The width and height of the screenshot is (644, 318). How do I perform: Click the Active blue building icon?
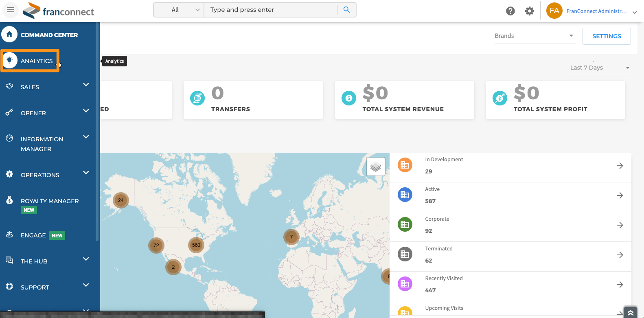tap(405, 195)
